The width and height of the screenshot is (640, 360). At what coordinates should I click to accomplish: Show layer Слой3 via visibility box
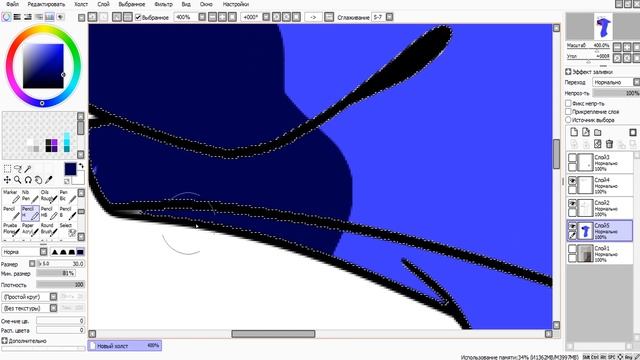point(572,158)
